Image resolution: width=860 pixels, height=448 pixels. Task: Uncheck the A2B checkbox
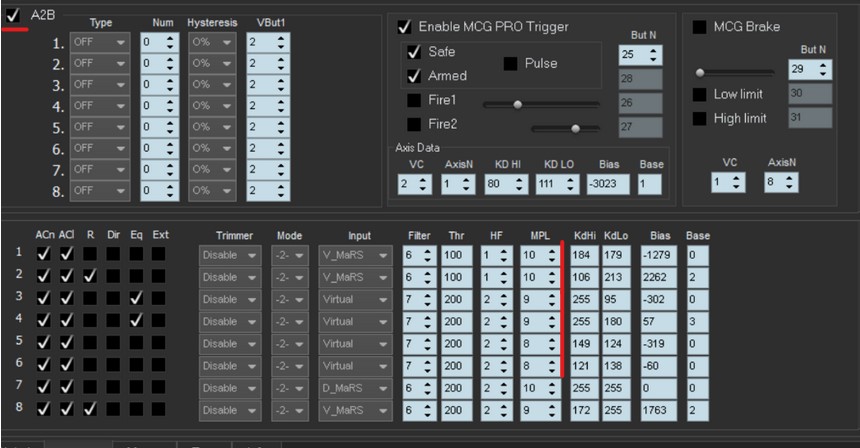click(x=13, y=15)
